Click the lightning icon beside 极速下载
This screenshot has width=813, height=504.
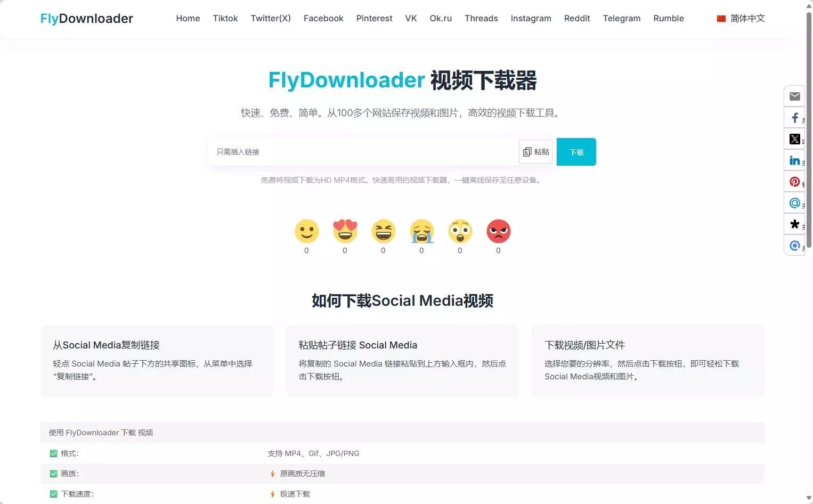(x=272, y=494)
